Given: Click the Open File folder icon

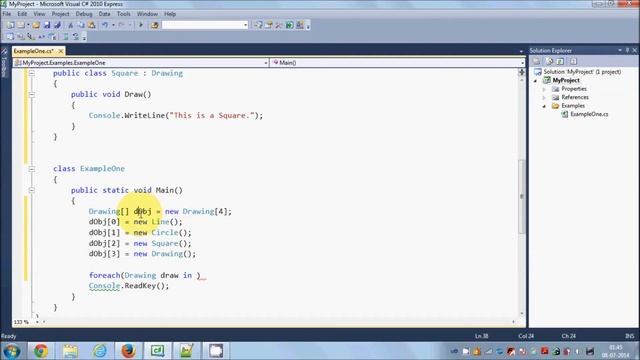Looking at the screenshot, I should [x=36, y=25].
